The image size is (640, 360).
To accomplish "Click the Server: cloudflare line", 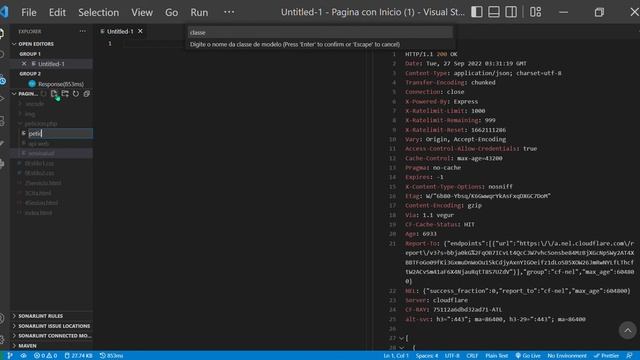I will pyautogui.click(x=436, y=300).
